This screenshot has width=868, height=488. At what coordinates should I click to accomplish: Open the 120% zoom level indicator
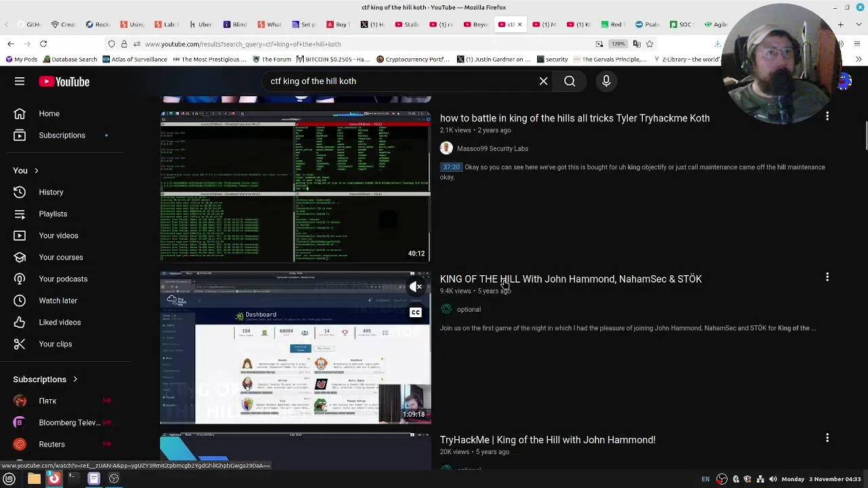[x=618, y=44]
